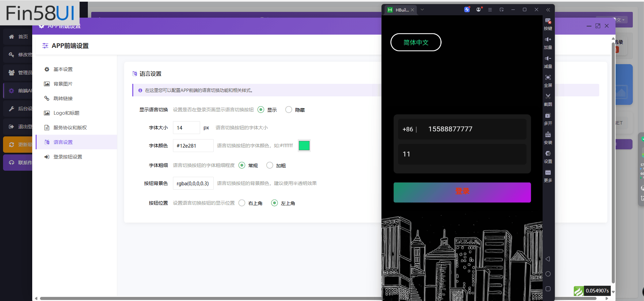Image resolution: width=644 pixels, height=301 pixels.
Task: Collapse the emulator side toolbar
Action: 548,10
